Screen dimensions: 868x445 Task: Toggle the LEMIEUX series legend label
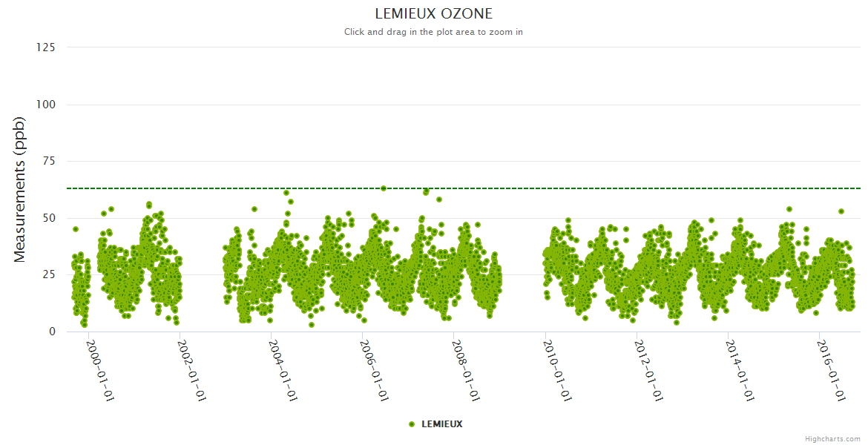[x=441, y=424]
